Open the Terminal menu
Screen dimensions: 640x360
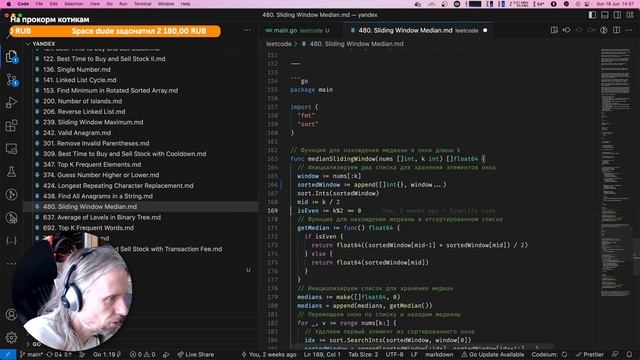(x=142, y=4)
